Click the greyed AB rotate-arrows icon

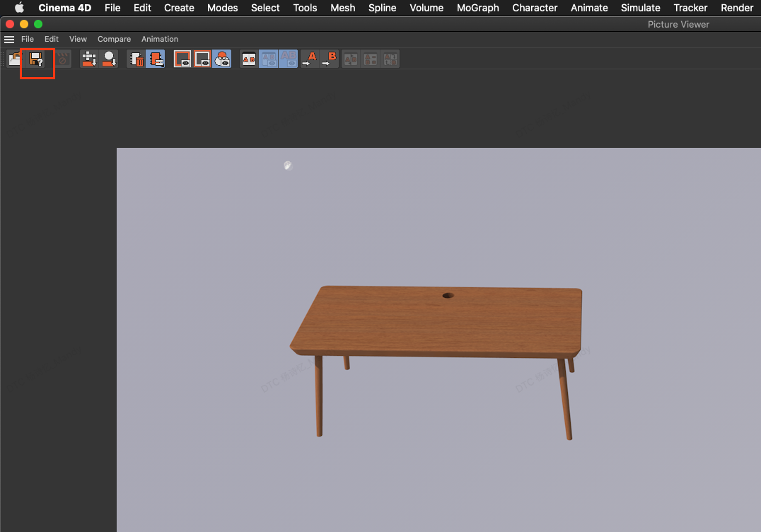[390, 59]
